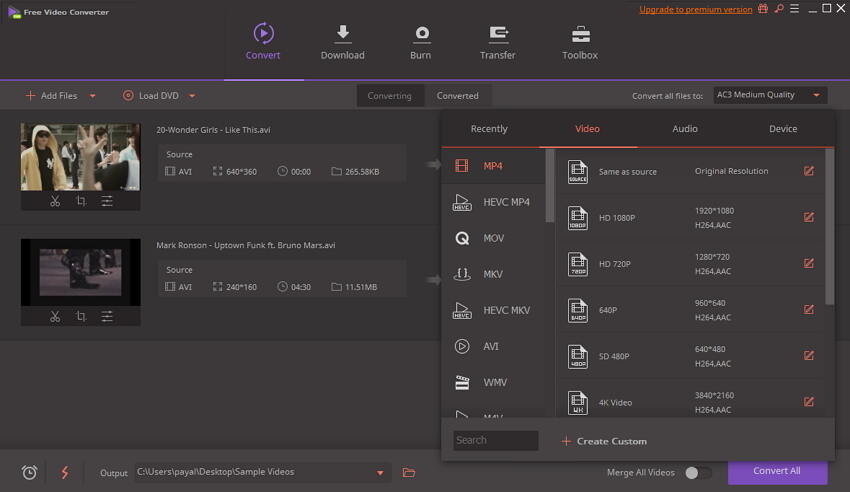Image resolution: width=850 pixels, height=492 pixels.
Task: Click the crop icon under Mark Ronson video
Action: pyautogui.click(x=81, y=317)
